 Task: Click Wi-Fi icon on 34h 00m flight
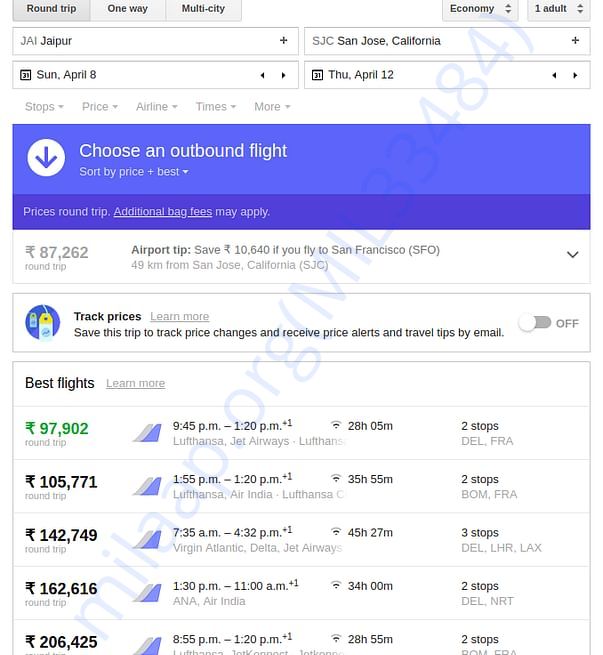336,586
